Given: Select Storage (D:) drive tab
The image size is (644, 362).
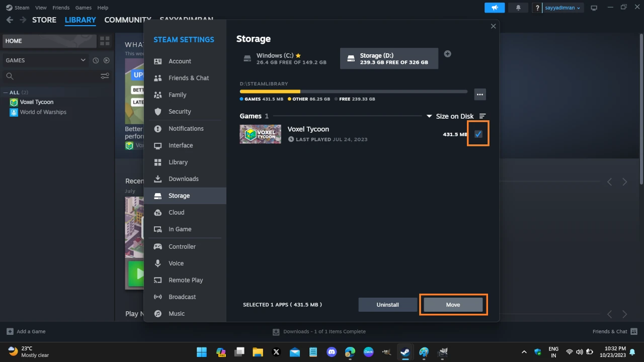Looking at the screenshot, I should [389, 59].
